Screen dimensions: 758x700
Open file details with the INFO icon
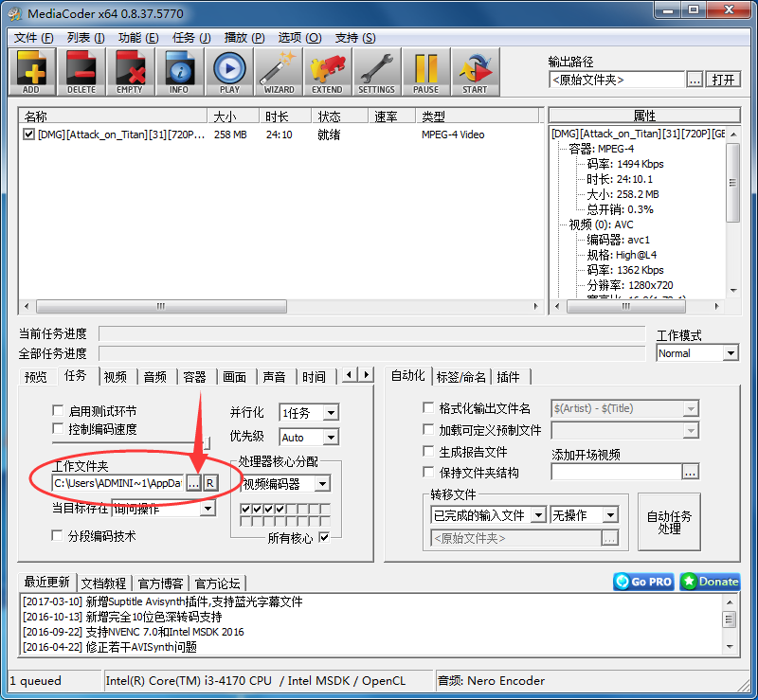point(179,71)
